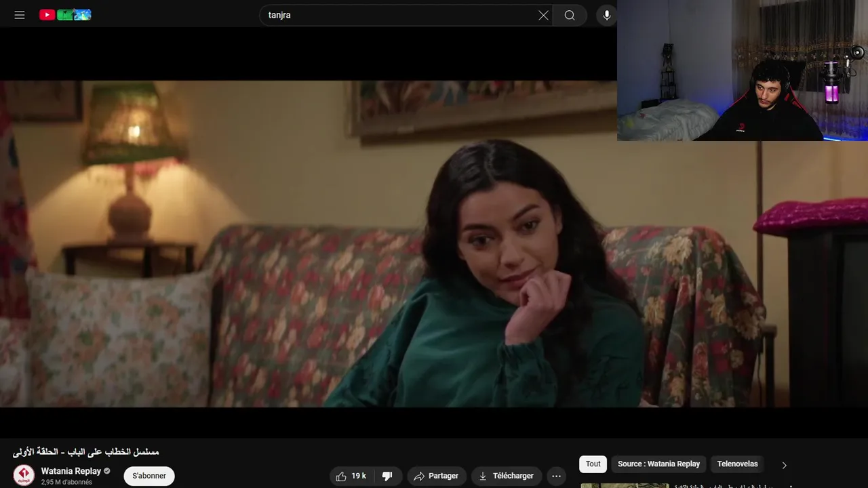
Task: Share the video via Partager button
Action: [x=436, y=476]
